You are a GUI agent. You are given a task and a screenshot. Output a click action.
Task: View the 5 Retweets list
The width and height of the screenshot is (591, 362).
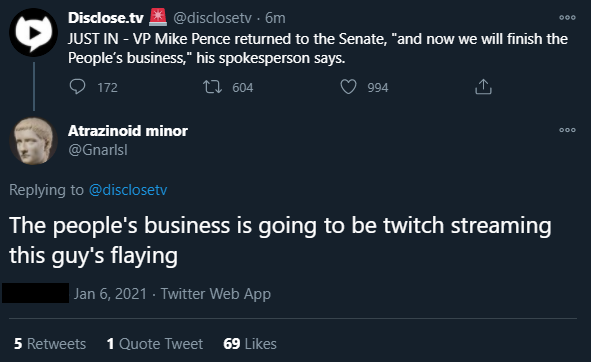click(x=50, y=344)
